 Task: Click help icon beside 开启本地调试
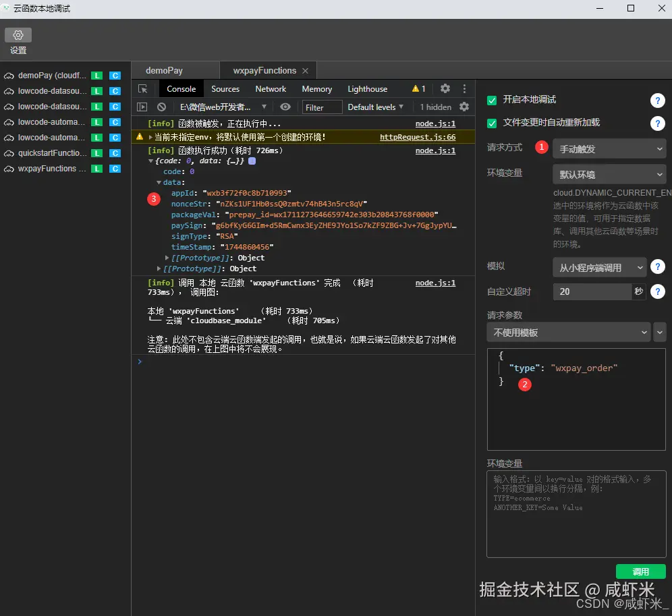657,101
